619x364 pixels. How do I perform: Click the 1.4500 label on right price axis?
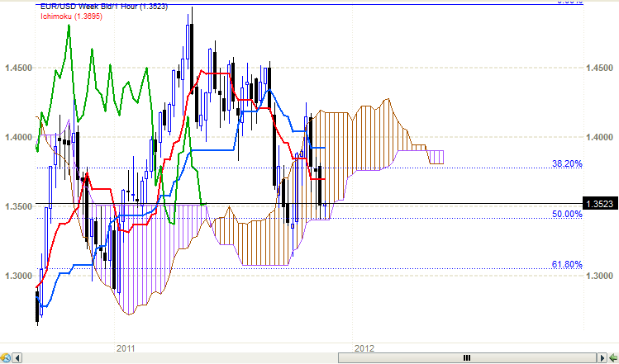(x=600, y=68)
